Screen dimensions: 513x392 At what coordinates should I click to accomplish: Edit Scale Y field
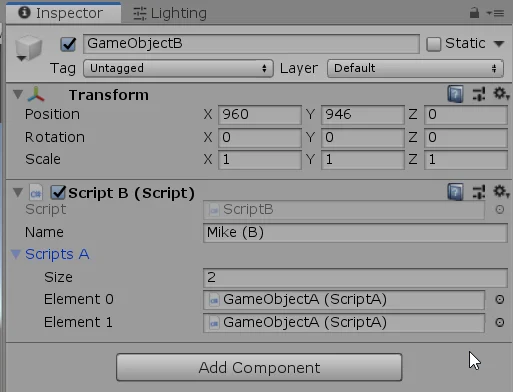(x=363, y=160)
